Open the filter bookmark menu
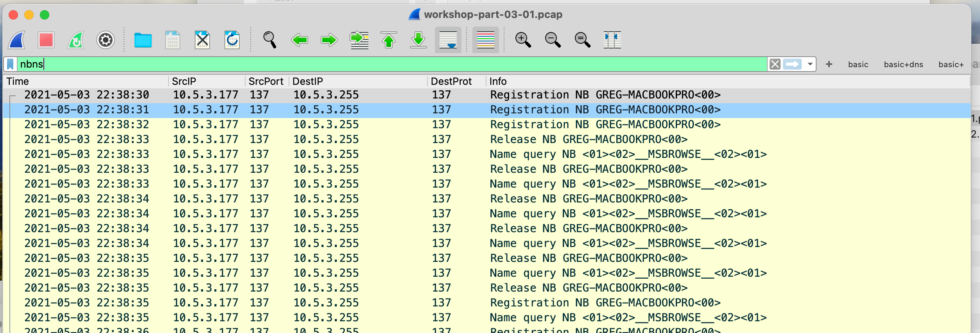The image size is (980, 333). click(x=11, y=64)
